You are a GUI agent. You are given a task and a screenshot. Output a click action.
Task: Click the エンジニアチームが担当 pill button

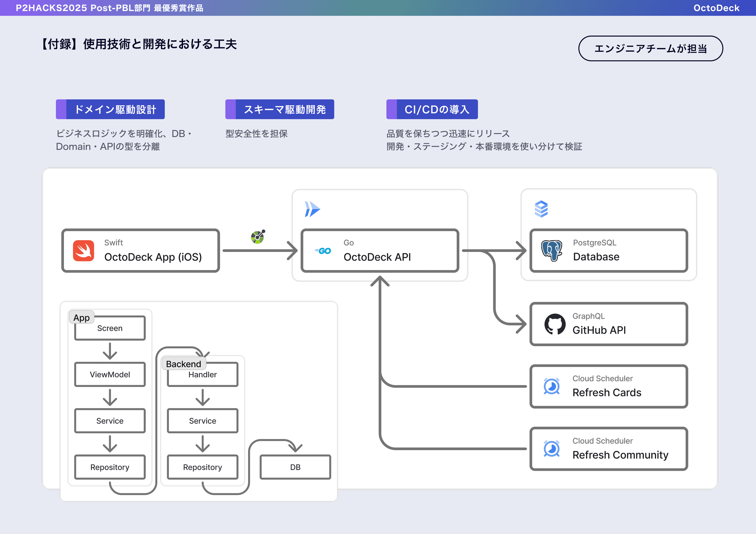[651, 48]
